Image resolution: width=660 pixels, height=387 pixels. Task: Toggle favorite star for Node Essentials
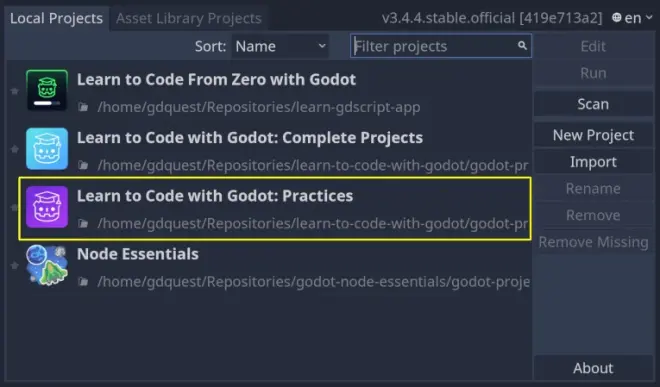pos(15,265)
